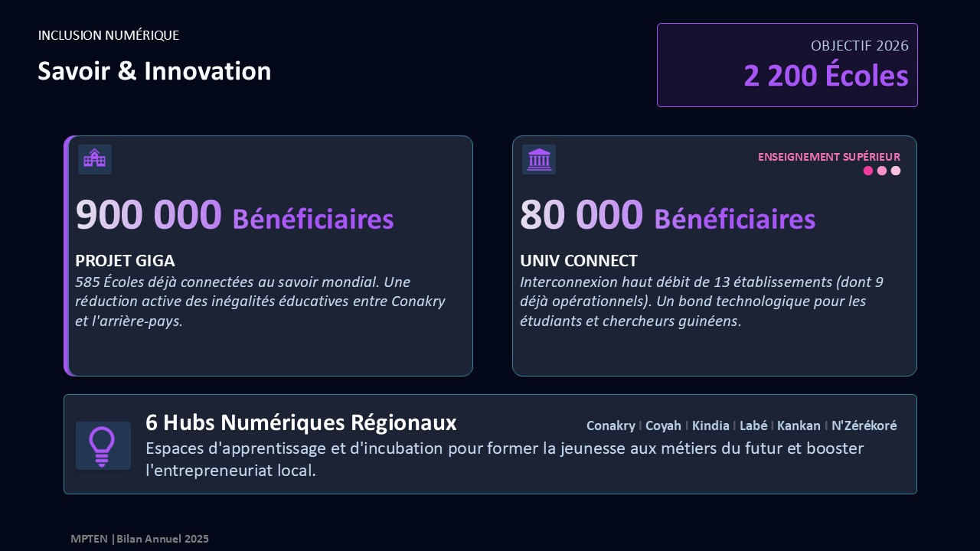Click the MPTEN Bilan Annuel 2025 footer
Screen dimensions: 980x551
139,539
